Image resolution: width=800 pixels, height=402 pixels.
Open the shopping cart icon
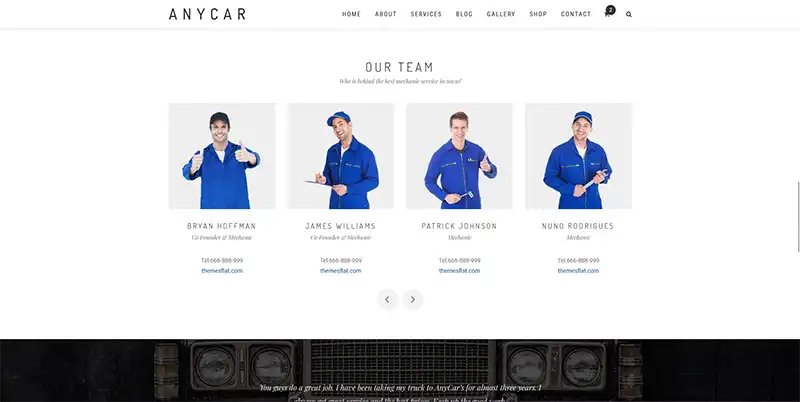607,14
